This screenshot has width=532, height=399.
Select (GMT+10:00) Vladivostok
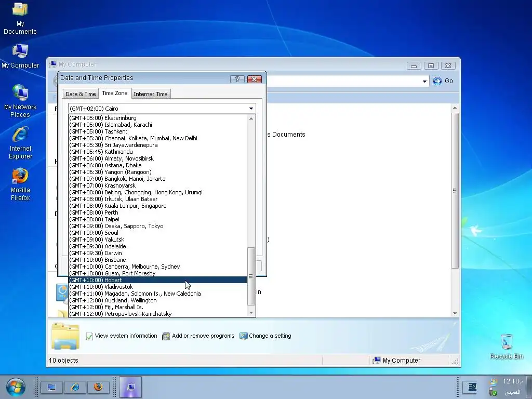tap(158, 287)
